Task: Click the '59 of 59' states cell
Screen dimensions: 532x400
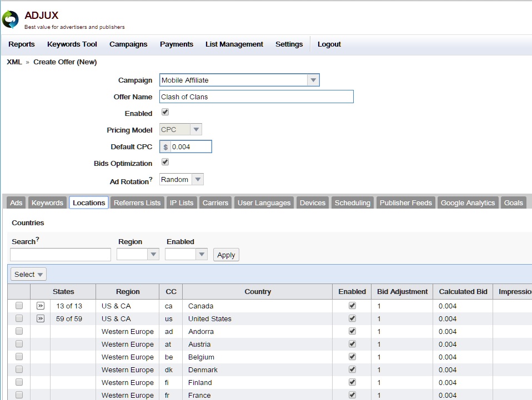Action: point(69,319)
